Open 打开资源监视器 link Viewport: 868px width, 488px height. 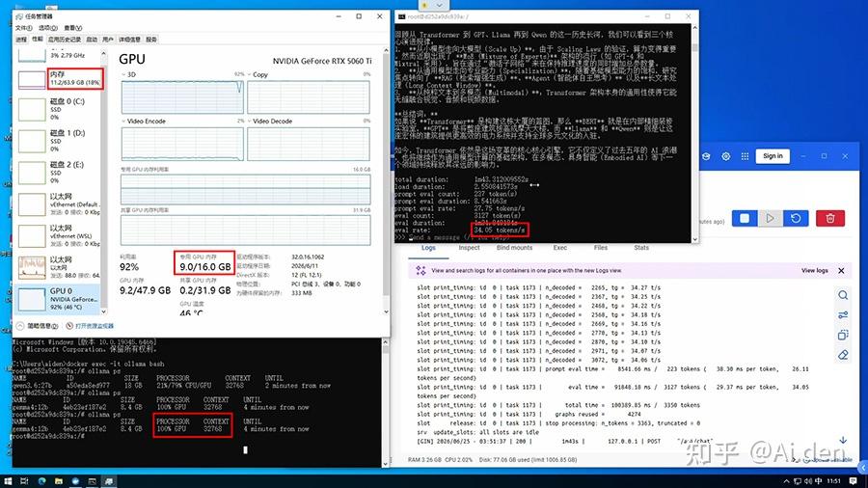tap(90, 326)
